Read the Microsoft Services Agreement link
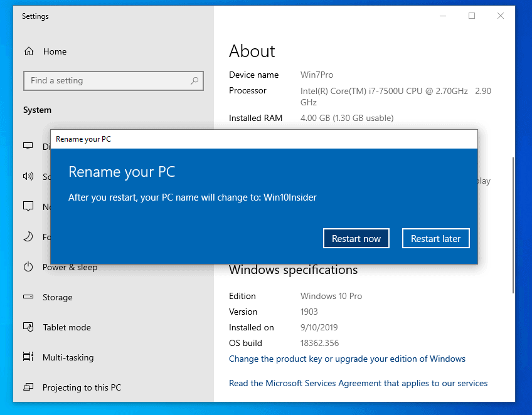 click(x=358, y=383)
